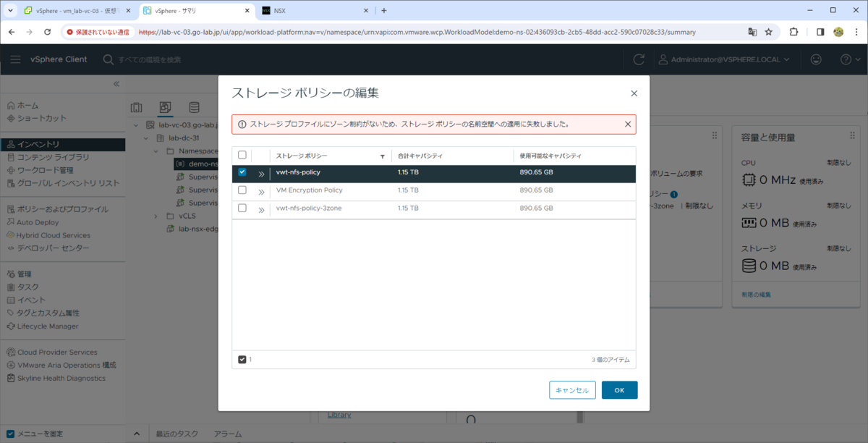Switch to Hosts and Clusters inventory view
868x443 pixels.
[x=136, y=107]
